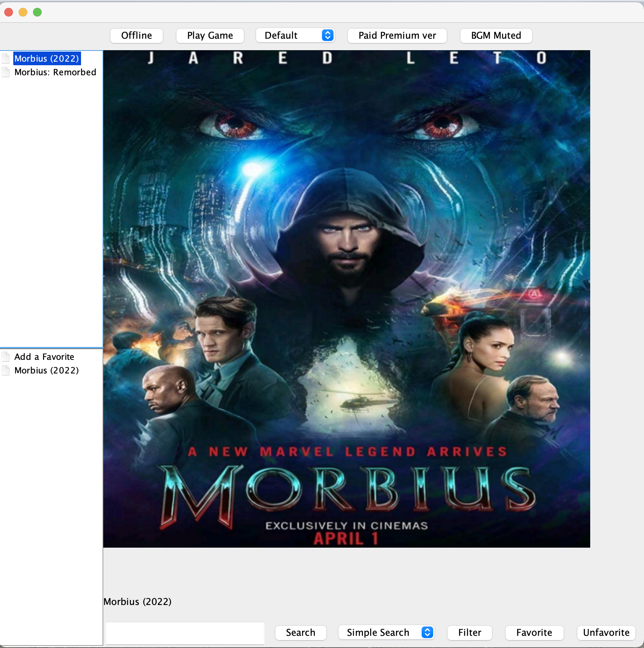Open the Default theme dropdown
The width and height of the screenshot is (644, 648).
click(x=295, y=35)
